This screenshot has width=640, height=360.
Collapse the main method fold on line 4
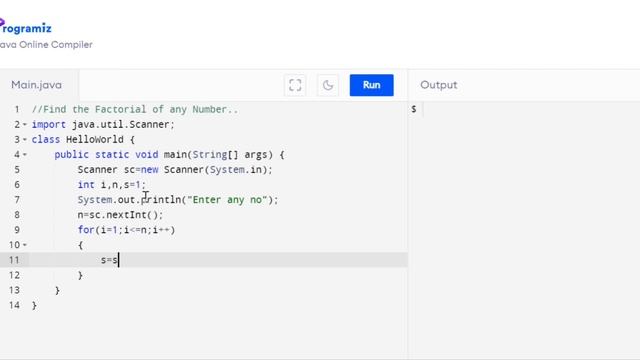click(25, 155)
